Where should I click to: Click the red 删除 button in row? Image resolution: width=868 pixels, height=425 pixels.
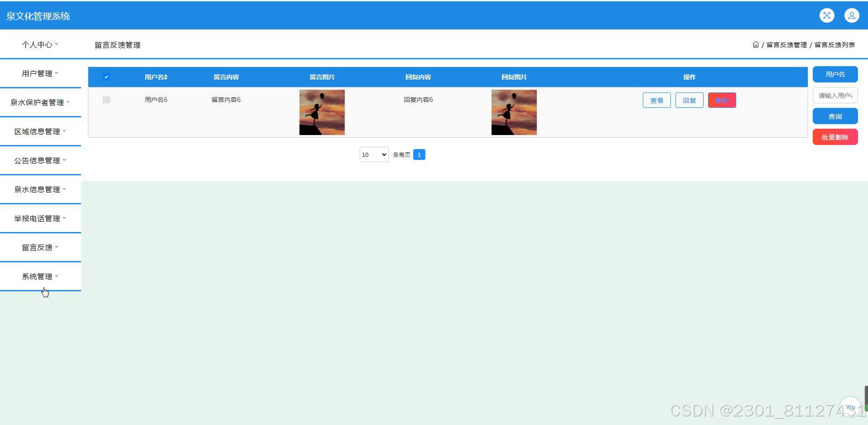click(x=722, y=100)
